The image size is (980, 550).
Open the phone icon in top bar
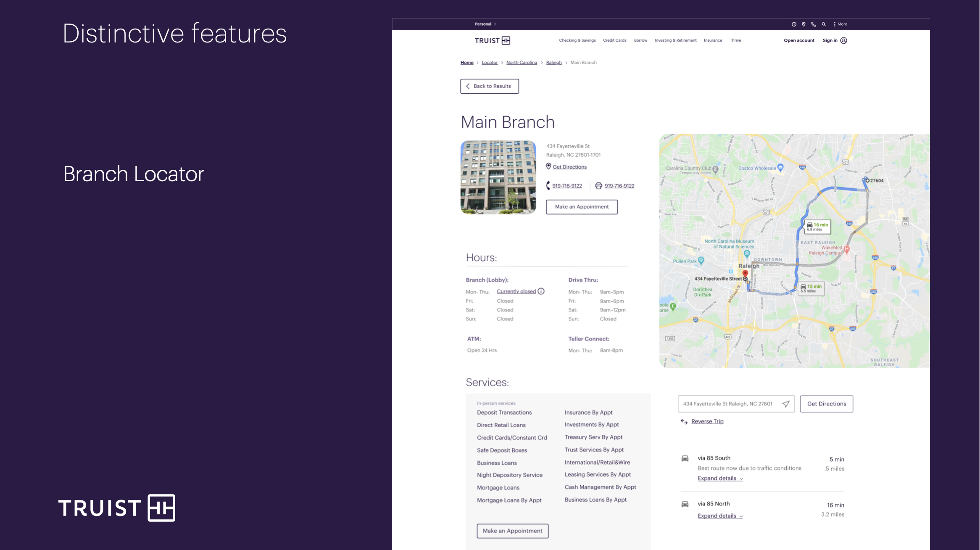[814, 24]
